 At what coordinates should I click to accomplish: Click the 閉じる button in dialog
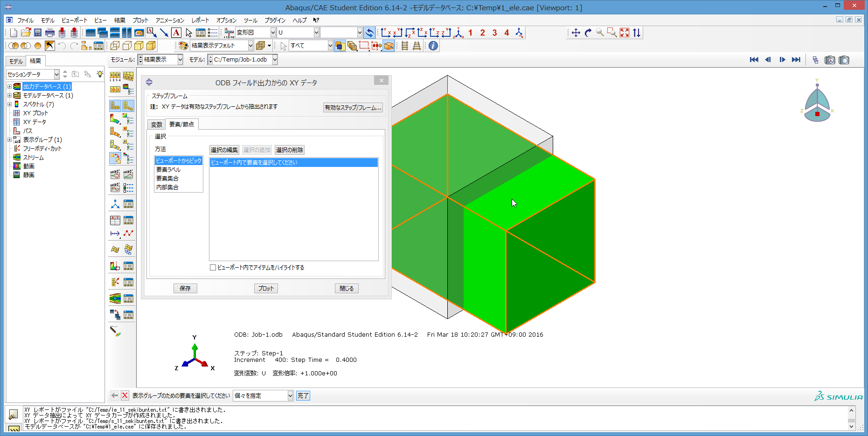point(347,288)
